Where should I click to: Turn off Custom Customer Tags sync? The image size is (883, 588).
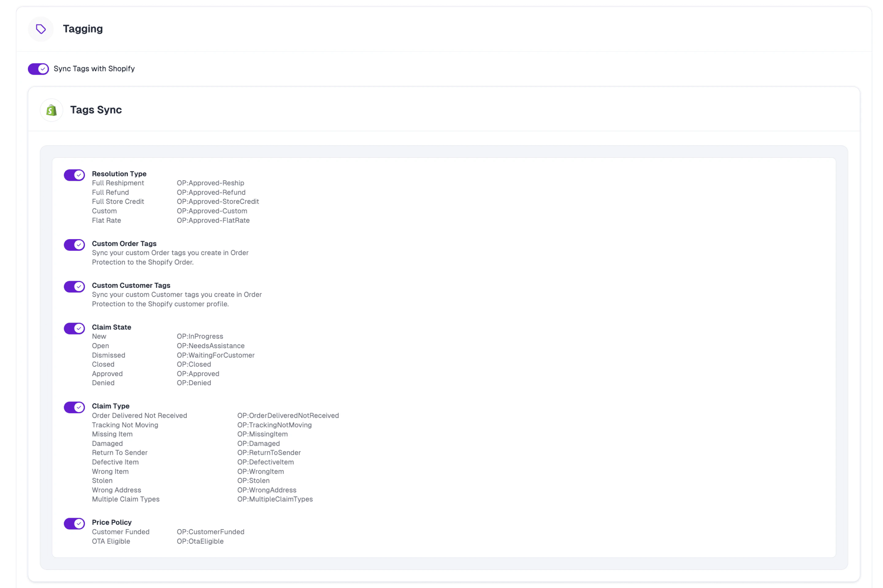(74, 287)
